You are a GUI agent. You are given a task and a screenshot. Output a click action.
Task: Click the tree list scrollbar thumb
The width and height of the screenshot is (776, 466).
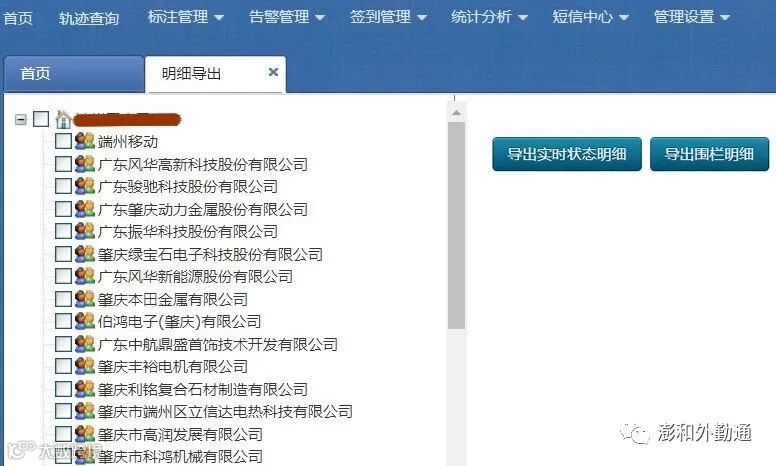coord(456,226)
